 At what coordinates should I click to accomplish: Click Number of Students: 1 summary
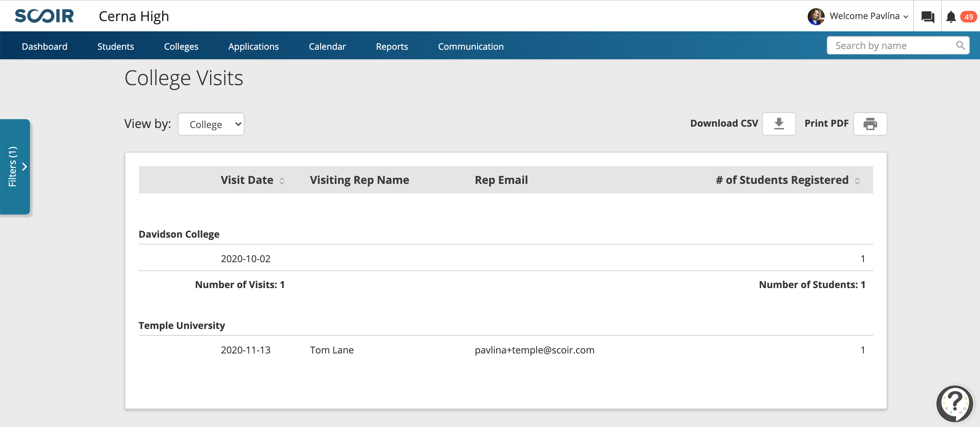[812, 285]
